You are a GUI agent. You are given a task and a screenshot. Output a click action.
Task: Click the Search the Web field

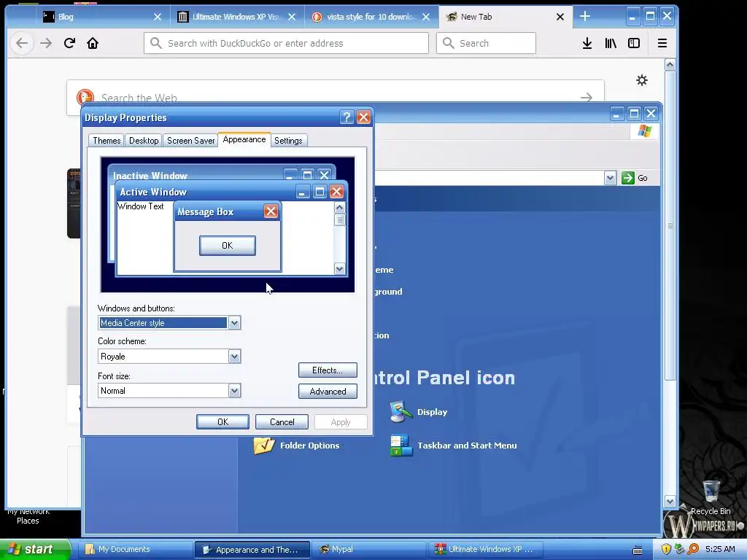pos(336,98)
